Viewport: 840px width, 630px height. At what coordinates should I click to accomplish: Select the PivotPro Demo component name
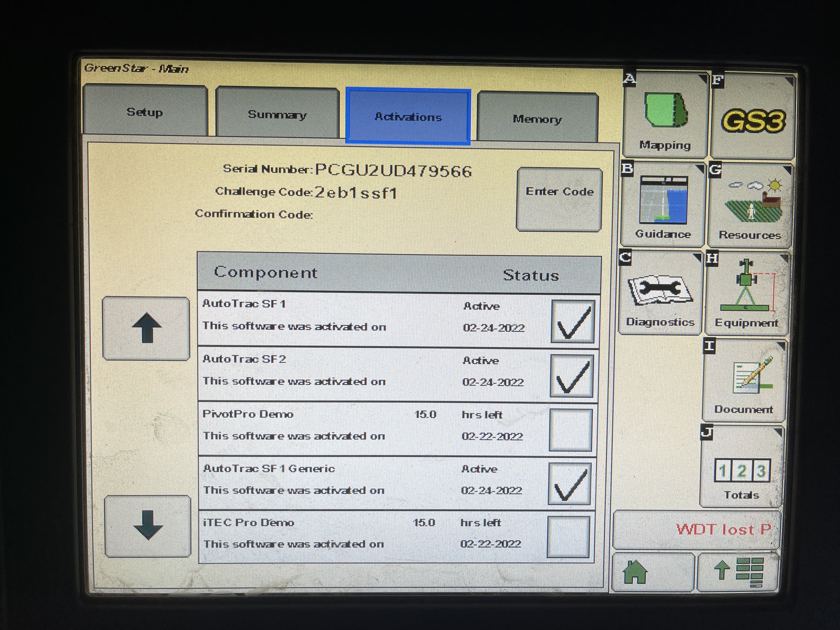click(248, 414)
